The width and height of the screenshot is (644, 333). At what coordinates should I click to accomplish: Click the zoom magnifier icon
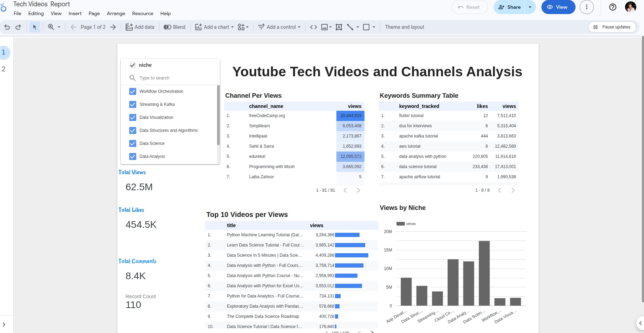51,27
